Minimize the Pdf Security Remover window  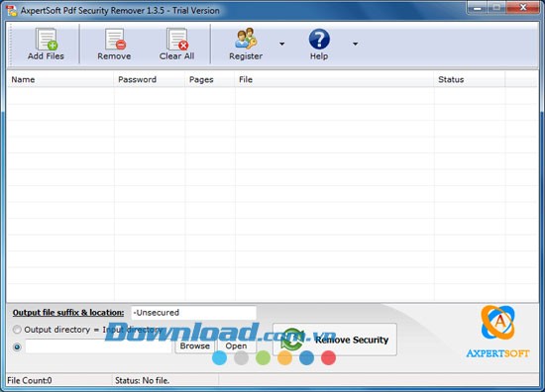[x=478, y=7]
